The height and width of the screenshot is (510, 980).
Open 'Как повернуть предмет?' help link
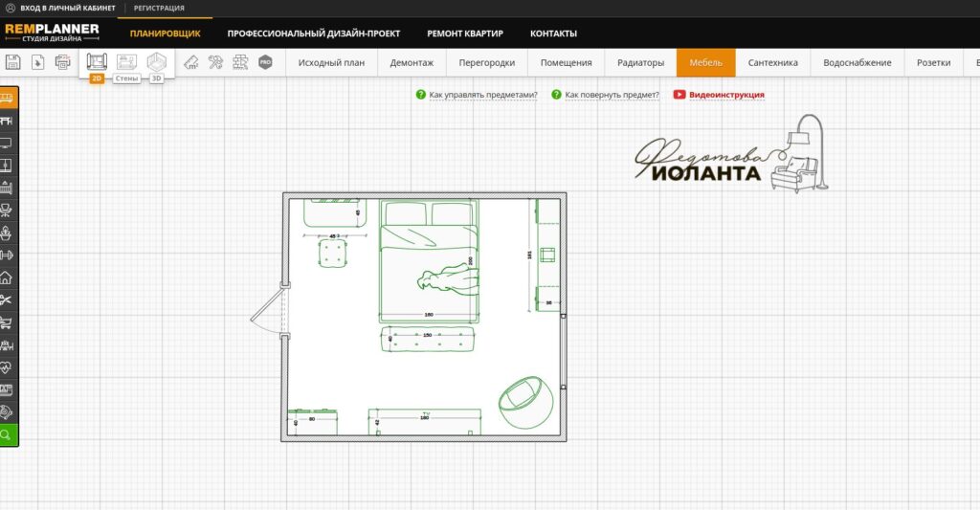612,95
